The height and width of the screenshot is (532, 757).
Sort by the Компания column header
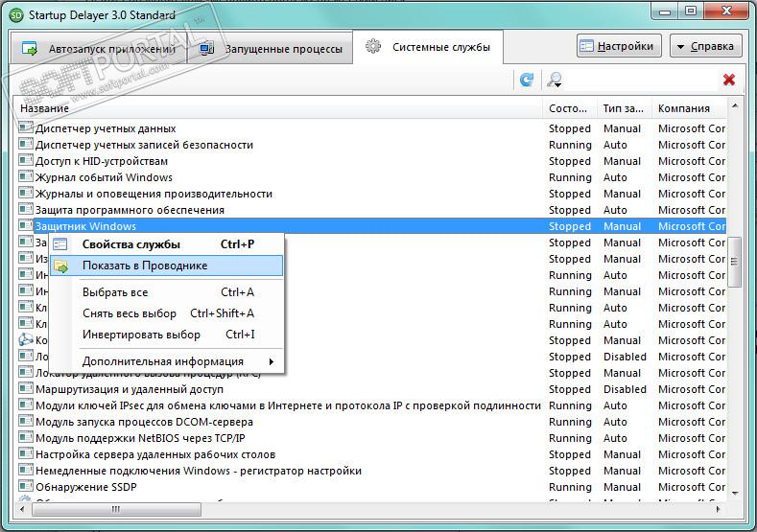pos(690,108)
